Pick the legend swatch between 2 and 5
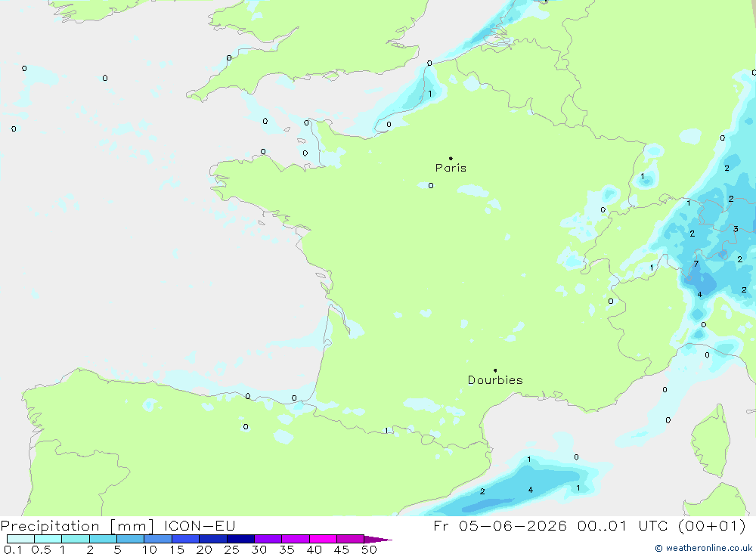The height and width of the screenshot is (554, 756). pyautogui.click(x=103, y=539)
